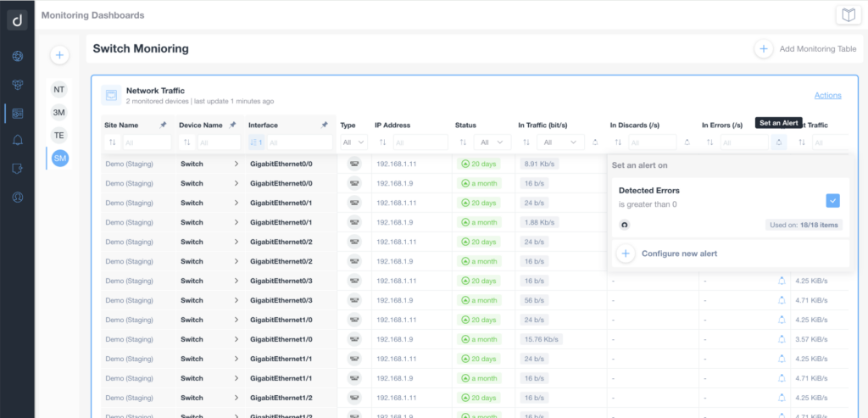The width and height of the screenshot is (868, 418).
Task: Toggle the Interface column sort order
Action: tap(256, 142)
